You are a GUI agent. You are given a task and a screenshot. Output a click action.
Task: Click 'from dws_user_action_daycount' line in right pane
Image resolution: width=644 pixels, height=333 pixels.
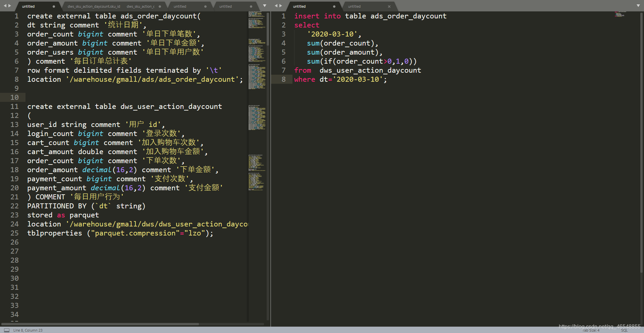pos(358,70)
